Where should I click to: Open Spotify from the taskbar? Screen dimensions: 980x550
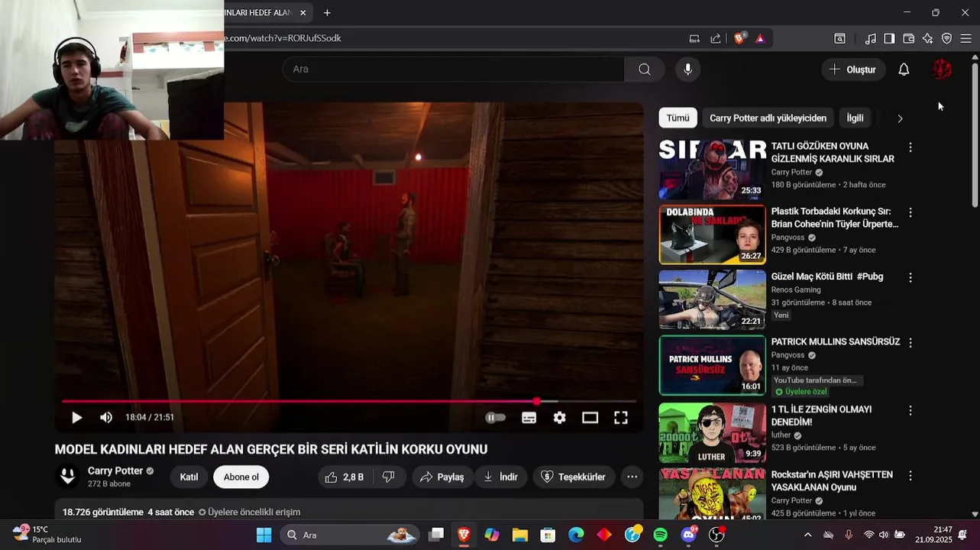(x=661, y=535)
